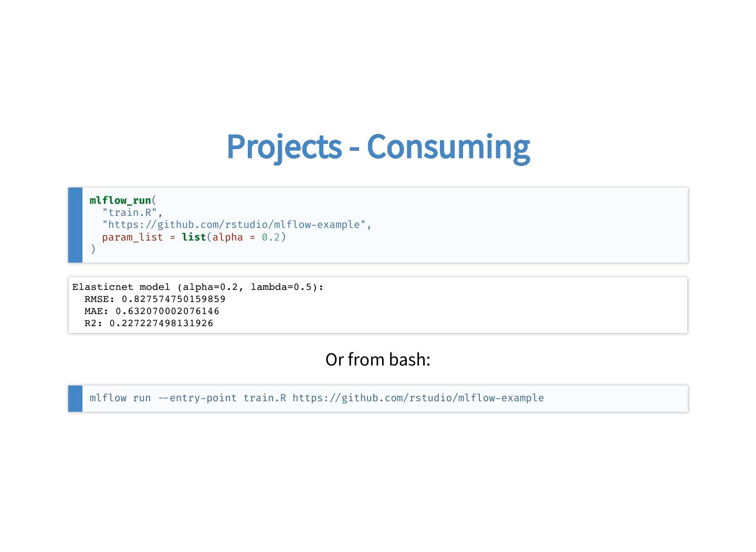Select the RMSE value 0.827574750159859
Viewport: 756px width, 552px height.
tap(173, 299)
